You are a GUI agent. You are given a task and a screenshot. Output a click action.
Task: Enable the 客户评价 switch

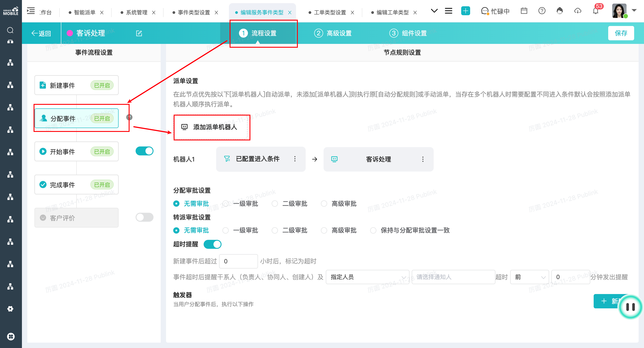click(145, 217)
